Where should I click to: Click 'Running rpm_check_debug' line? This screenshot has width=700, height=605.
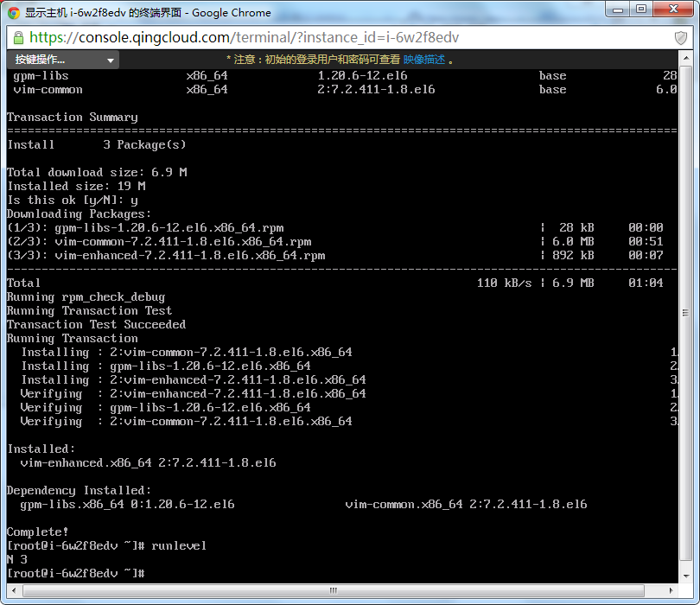click(x=86, y=297)
